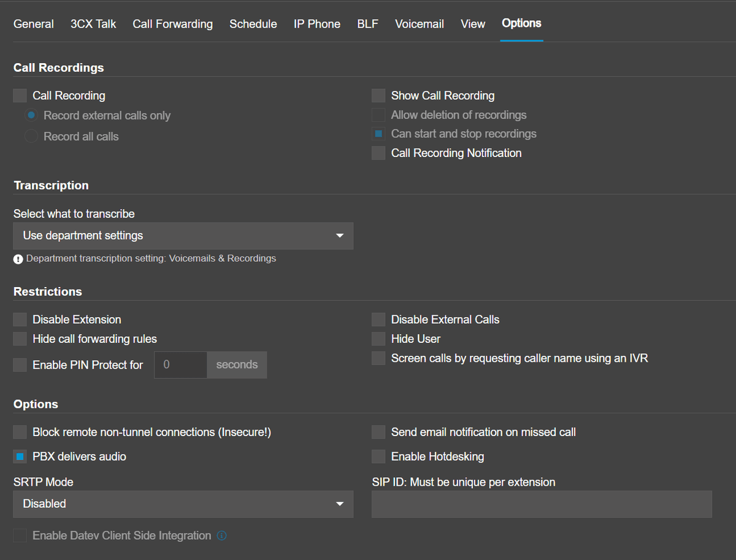Uncheck PBX delivers audio

tap(20, 456)
